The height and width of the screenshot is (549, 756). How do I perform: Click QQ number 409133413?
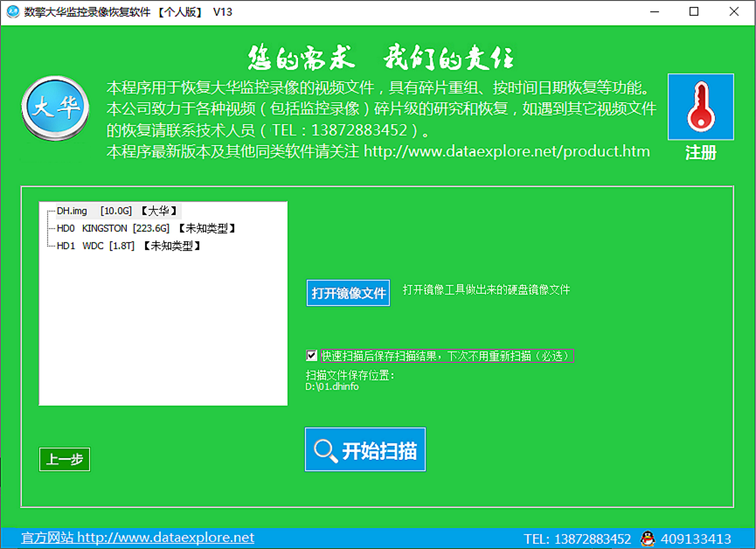(x=696, y=539)
